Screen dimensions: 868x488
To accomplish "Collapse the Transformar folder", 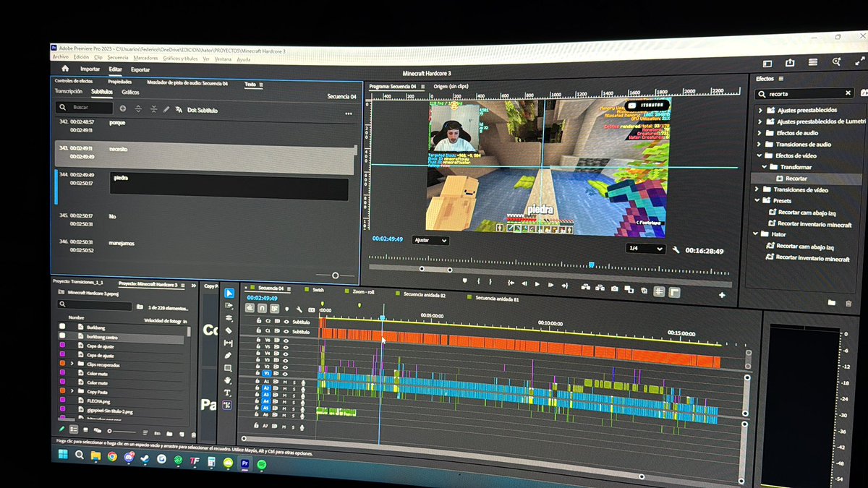I will click(765, 167).
